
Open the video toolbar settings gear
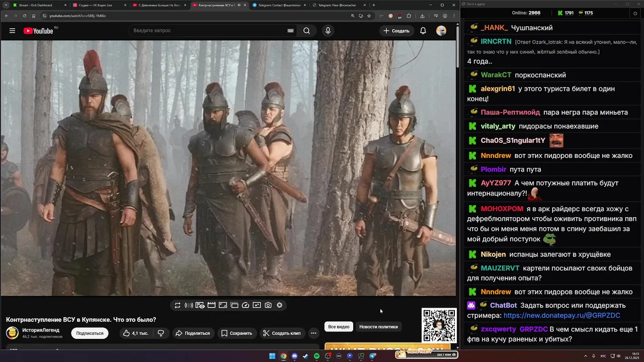point(280,305)
